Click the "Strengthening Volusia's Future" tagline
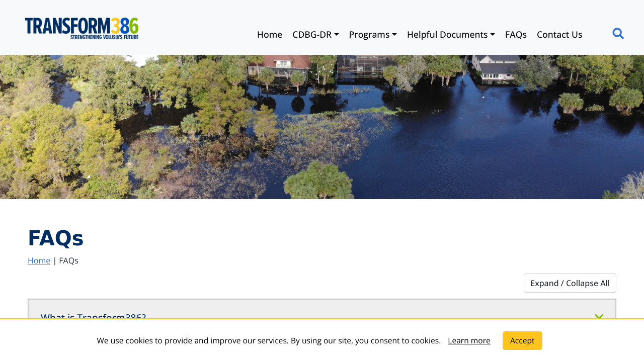 pyautogui.click(x=104, y=37)
